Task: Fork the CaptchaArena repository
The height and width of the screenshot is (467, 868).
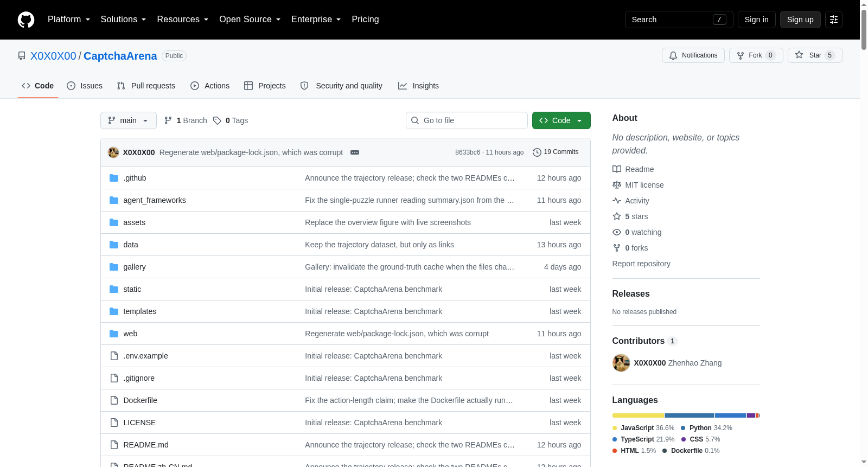Action: 756,55
